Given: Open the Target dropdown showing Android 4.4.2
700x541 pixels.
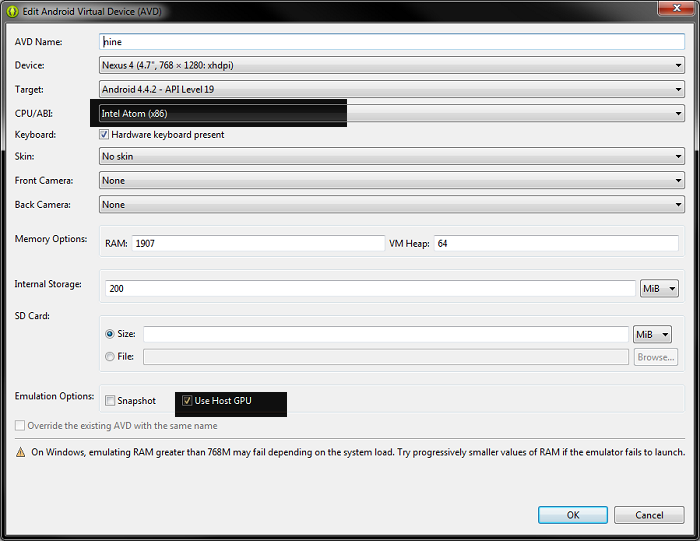Looking at the screenshot, I should [x=392, y=89].
